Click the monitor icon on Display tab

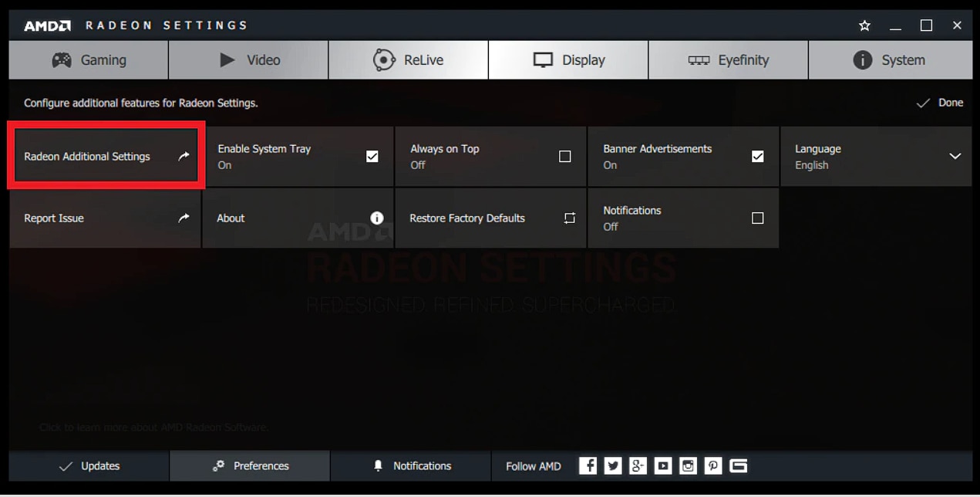(x=544, y=60)
